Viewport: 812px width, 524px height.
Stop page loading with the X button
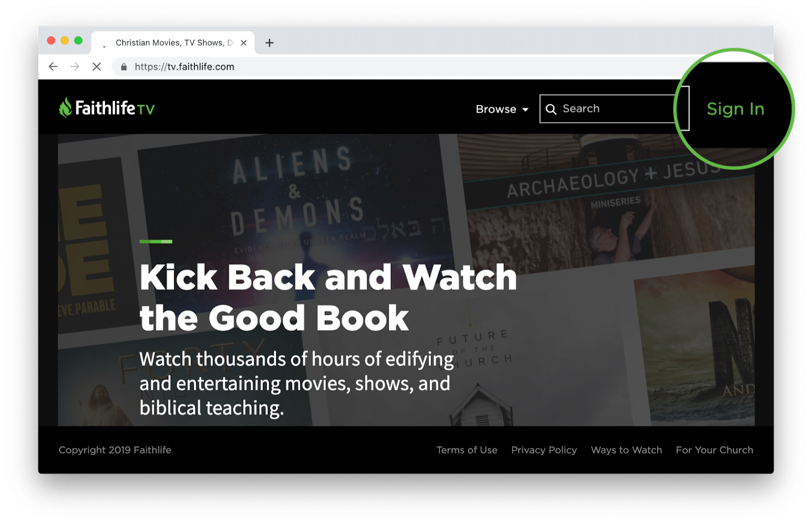coord(96,66)
